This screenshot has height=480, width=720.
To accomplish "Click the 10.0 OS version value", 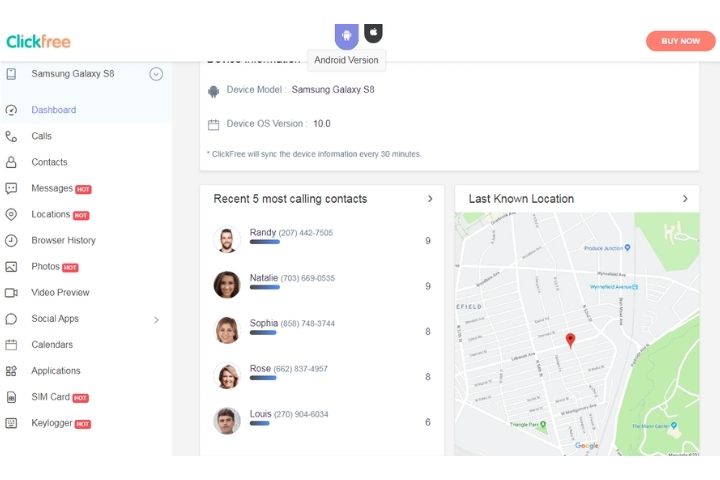I will pos(322,124).
